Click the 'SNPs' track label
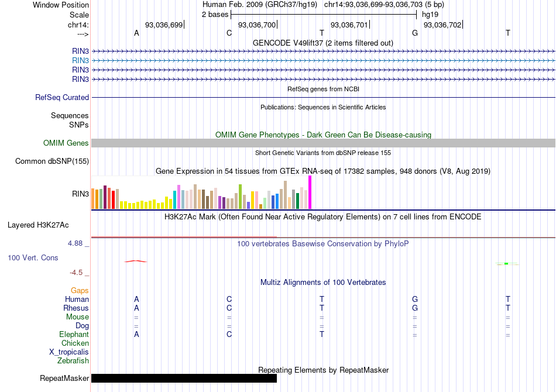 point(79,125)
